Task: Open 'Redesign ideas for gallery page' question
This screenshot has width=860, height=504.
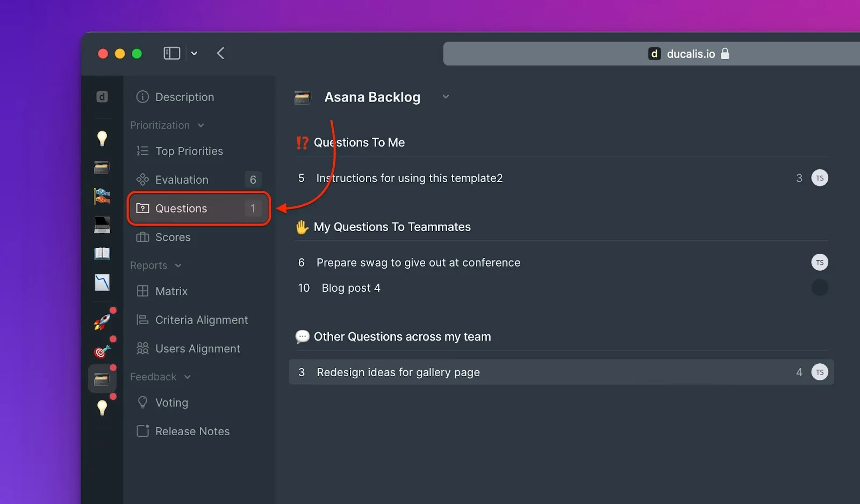Action: pyautogui.click(x=398, y=372)
